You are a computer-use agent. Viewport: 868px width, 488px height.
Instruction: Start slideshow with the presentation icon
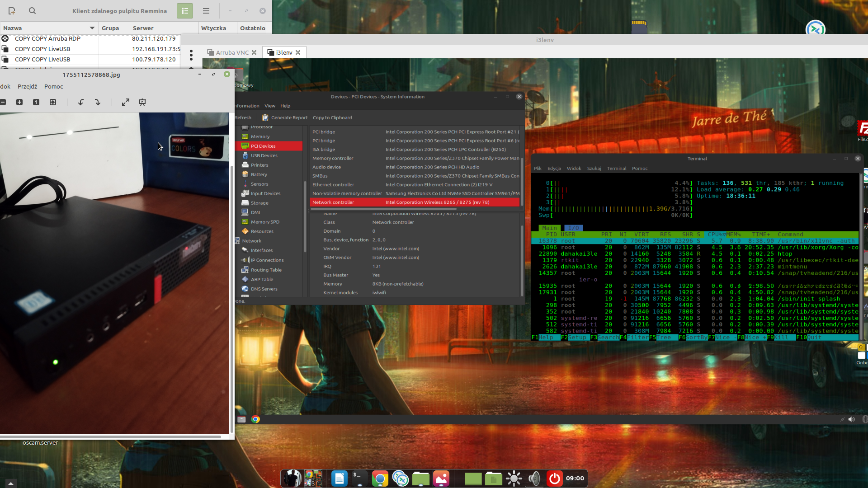pos(142,102)
